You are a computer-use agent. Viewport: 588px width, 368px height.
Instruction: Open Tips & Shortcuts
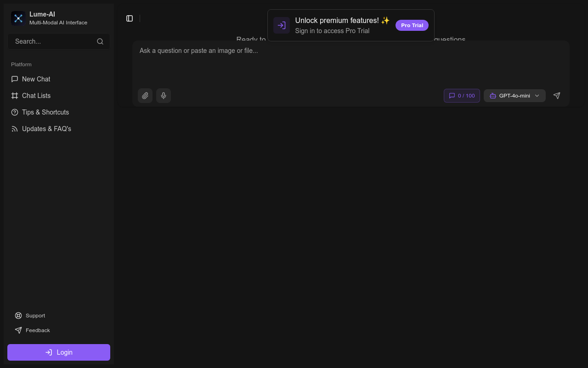coord(45,112)
